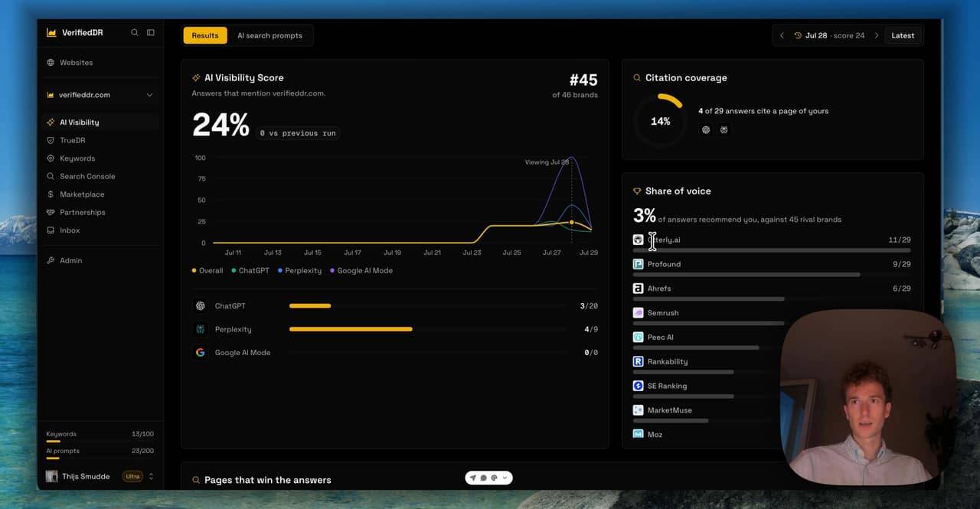Click the ChatGPT logo in engine breakdown
Screen dimensions: 980x509
coord(201,306)
